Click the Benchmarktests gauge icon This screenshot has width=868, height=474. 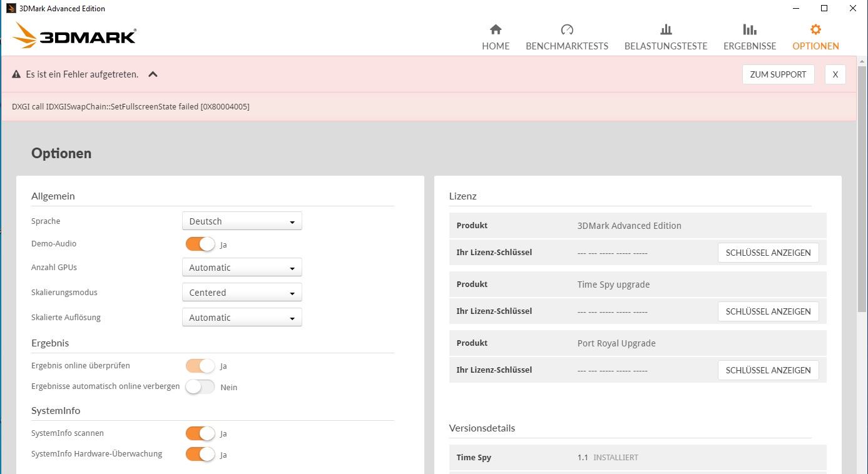(x=567, y=29)
